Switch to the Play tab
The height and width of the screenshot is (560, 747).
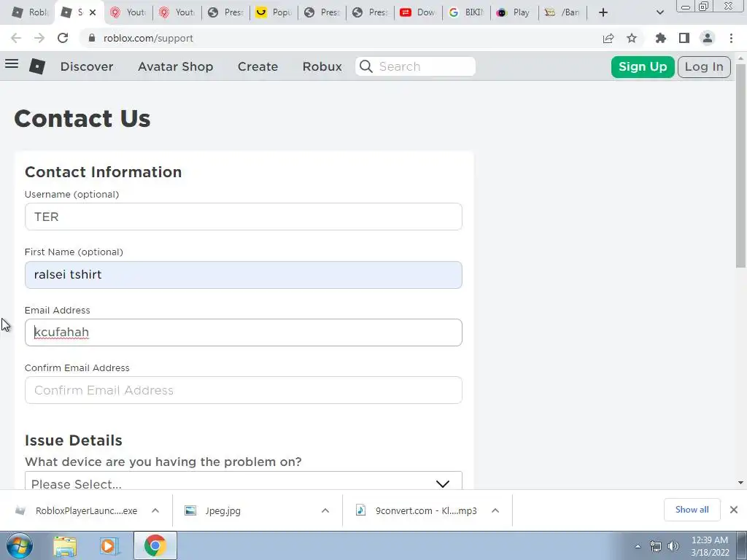click(516, 12)
